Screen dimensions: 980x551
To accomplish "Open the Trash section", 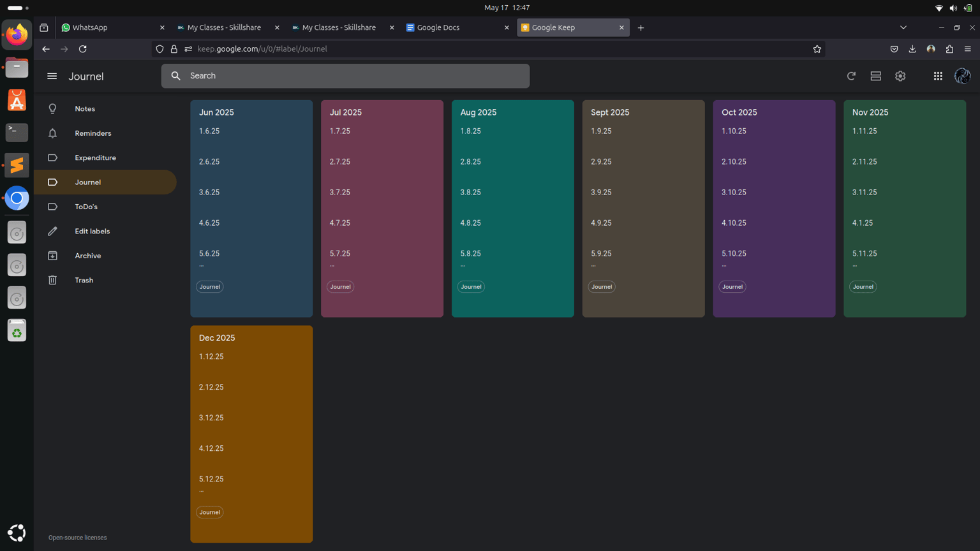I will 105,280.
